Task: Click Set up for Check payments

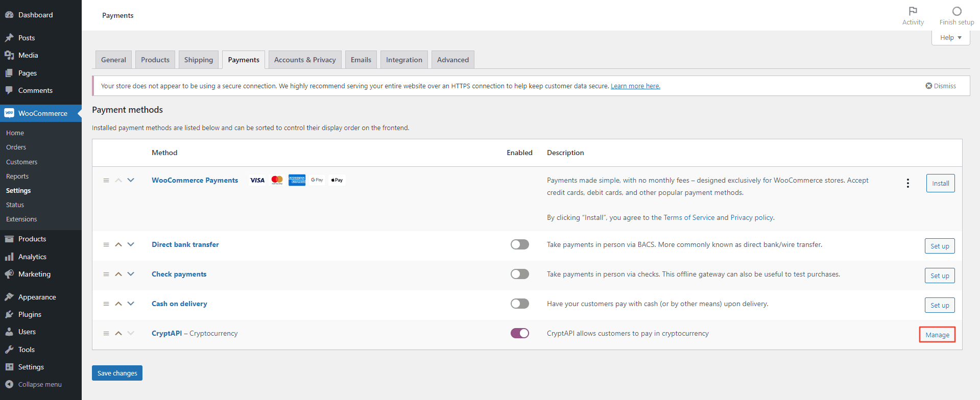Action: coord(940,276)
